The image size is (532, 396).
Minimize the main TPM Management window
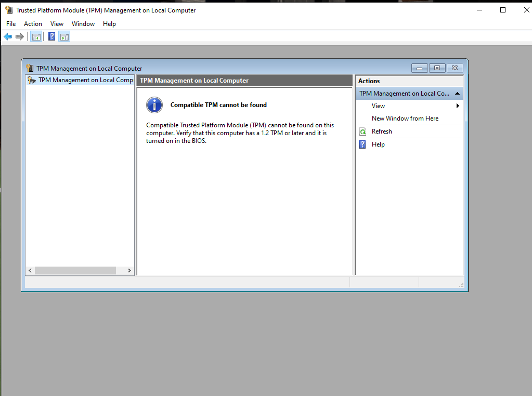(x=479, y=10)
